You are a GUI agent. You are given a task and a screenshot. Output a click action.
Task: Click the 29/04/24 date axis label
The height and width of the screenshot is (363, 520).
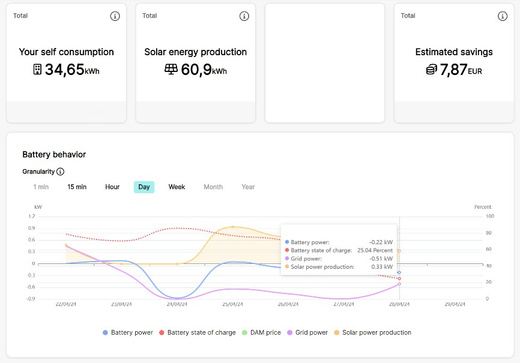455,304
